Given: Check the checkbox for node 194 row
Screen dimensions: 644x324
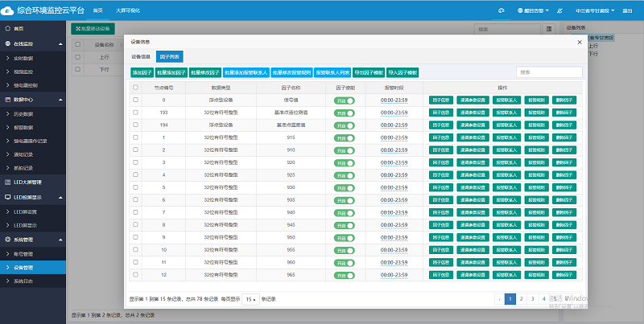Looking at the screenshot, I should [x=136, y=125].
